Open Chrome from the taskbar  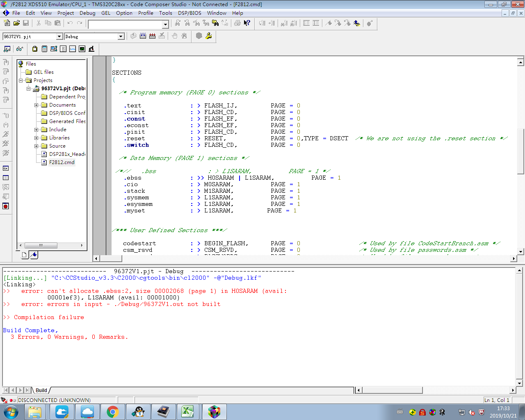point(113,412)
